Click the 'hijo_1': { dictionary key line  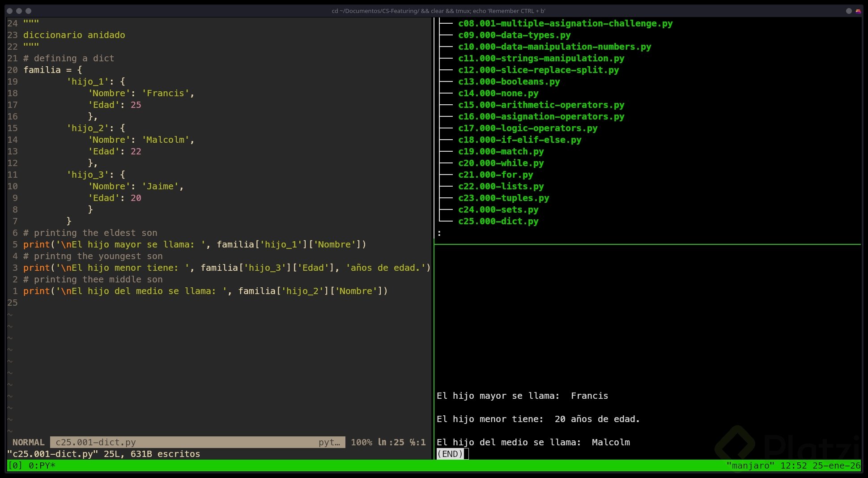pyautogui.click(x=96, y=81)
